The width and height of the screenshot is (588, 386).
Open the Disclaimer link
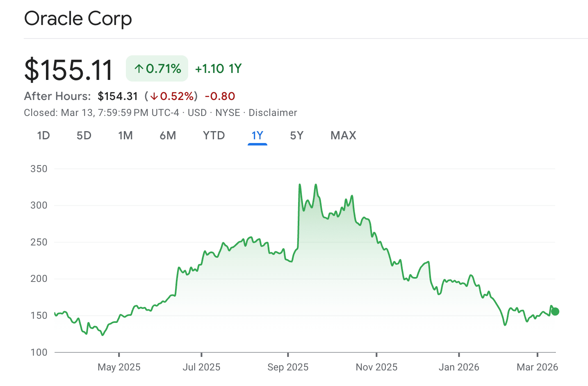(x=273, y=113)
